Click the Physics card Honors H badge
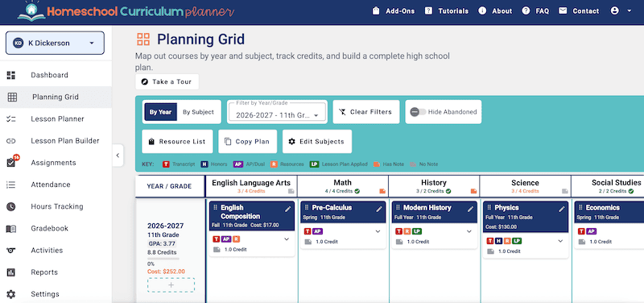 [498, 241]
